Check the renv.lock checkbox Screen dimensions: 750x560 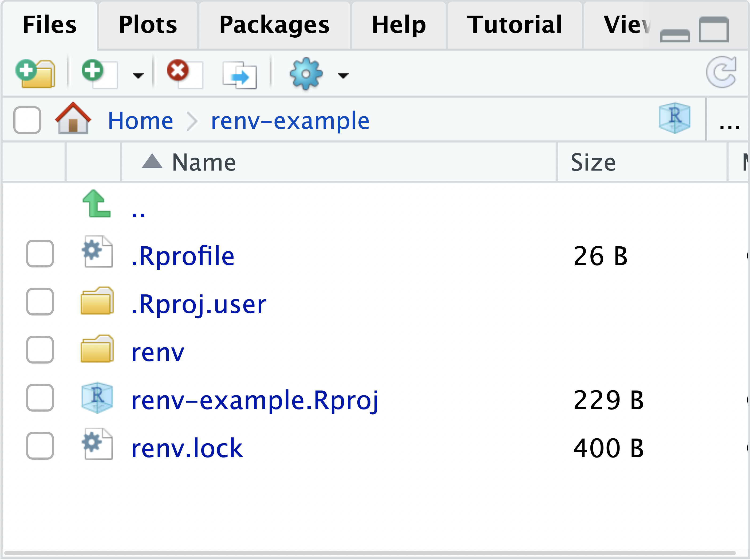click(x=40, y=446)
